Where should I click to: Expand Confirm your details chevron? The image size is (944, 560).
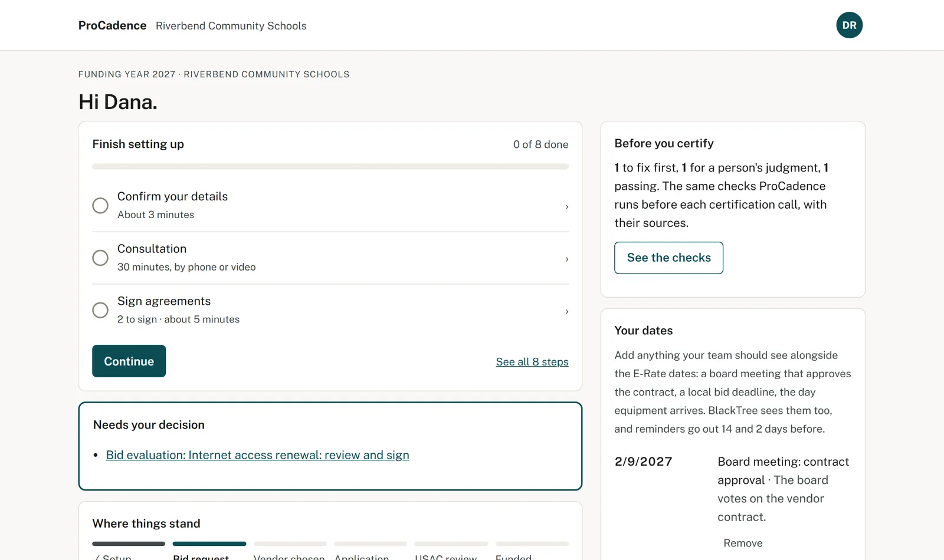[566, 206]
